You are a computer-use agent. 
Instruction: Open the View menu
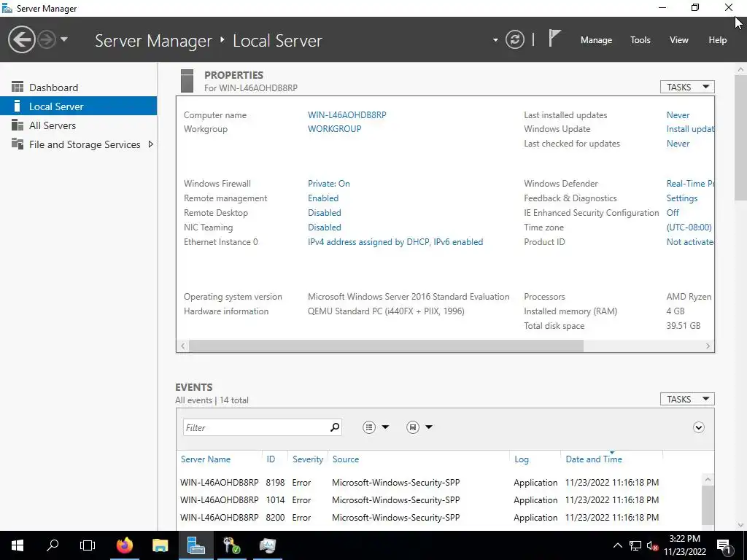(x=679, y=40)
